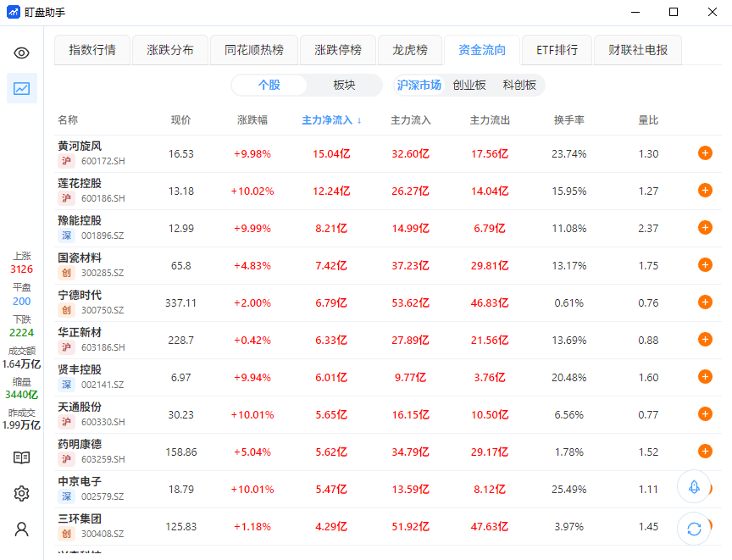732x560 pixels.
Task: Switch to 同花顺热榜 tab
Action: pyautogui.click(x=254, y=50)
